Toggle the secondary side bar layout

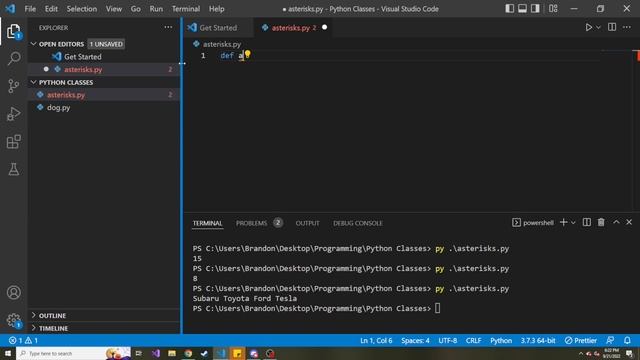[535, 9]
